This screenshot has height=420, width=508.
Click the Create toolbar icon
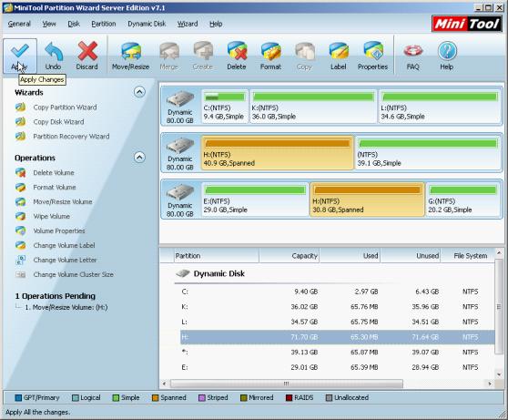(203, 52)
